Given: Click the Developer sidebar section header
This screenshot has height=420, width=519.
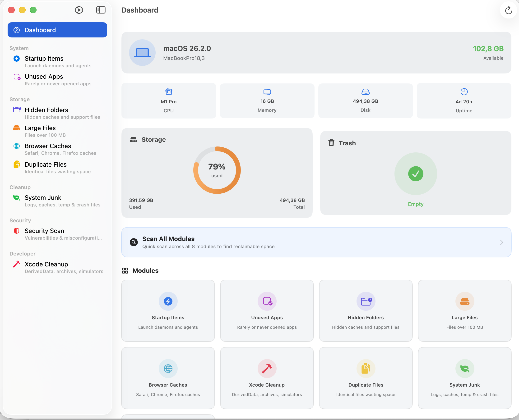Looking at the screenshot, I should click(23, 254).
